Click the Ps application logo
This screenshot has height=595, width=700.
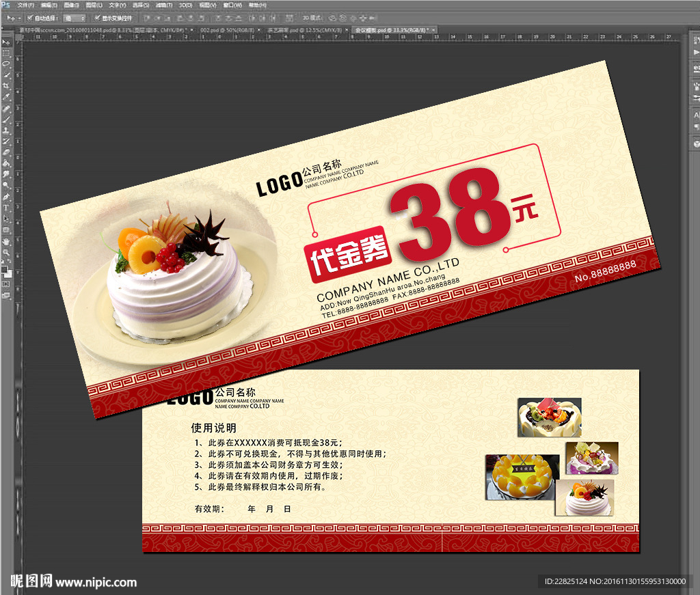point(5,5)
